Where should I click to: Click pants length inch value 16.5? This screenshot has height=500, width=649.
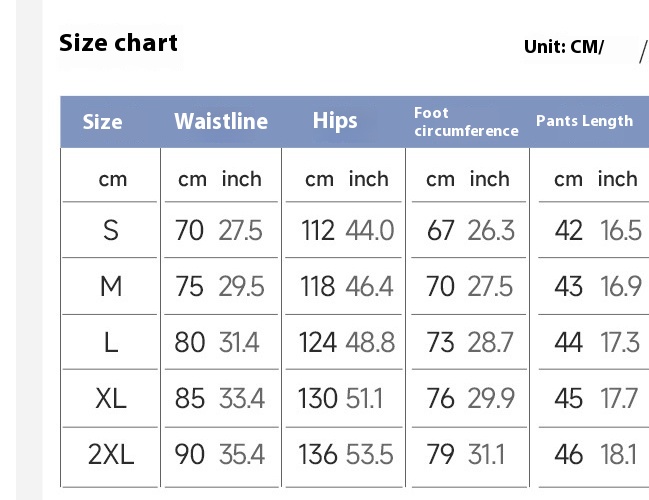[x=620, y=231]
